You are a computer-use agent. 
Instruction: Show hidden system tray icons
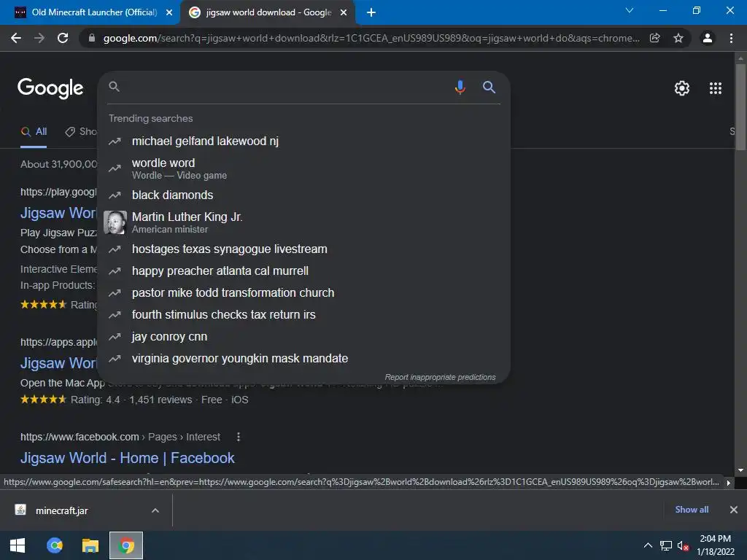pyautogui.click(x=648, y=545)
